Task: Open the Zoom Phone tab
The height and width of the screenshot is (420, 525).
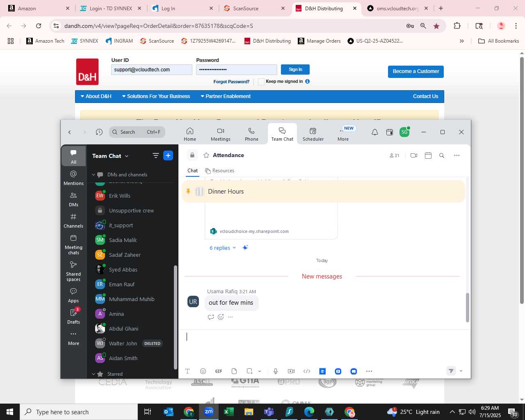Action: click(251, 134)
